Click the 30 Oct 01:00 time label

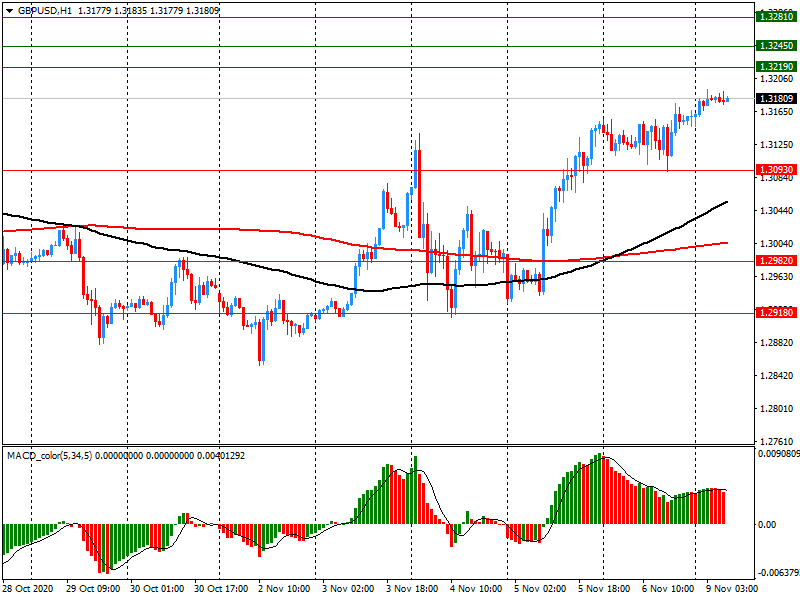click(x=157, y=589)
